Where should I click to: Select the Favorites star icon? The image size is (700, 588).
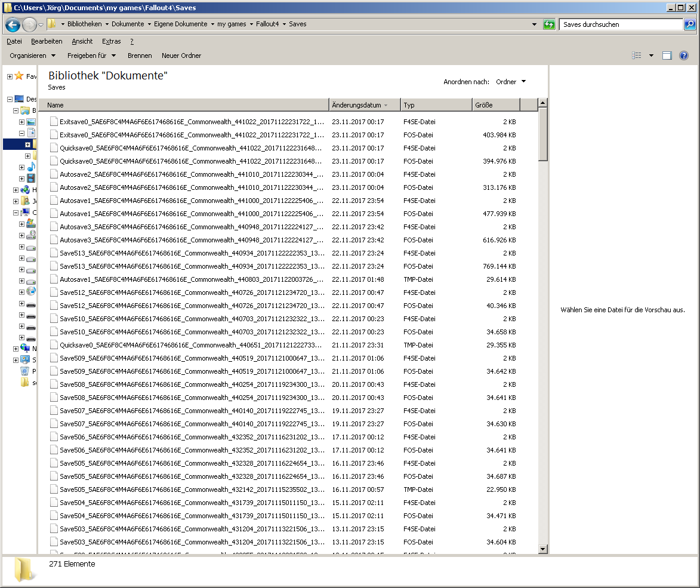(x=19, y=76)
